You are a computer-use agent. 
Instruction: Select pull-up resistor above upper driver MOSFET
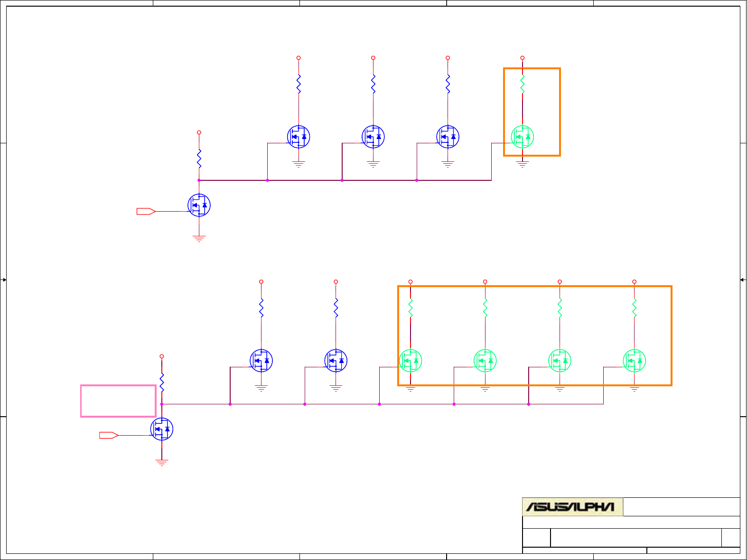199,158
